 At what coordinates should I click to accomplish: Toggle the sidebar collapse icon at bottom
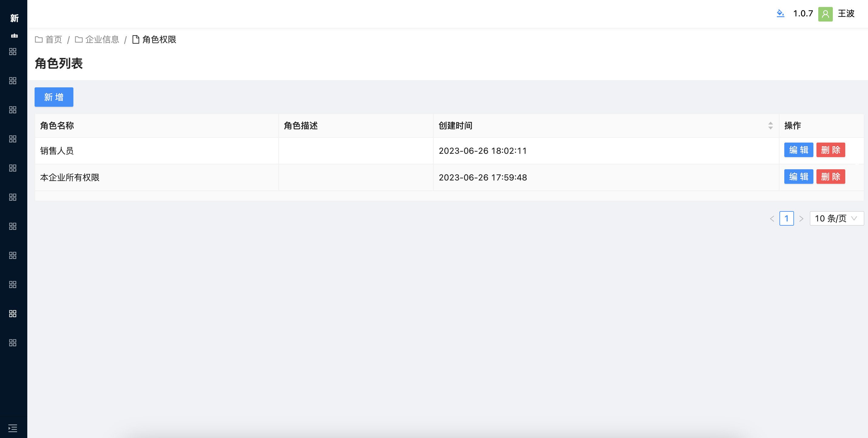pyautogui.click(x=13, y=428)
